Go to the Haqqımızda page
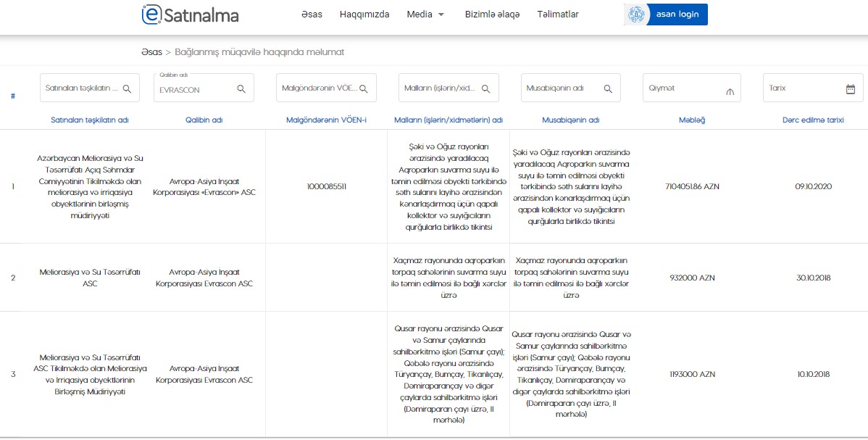The width and height of the screenshot is (868, 440). [x=364, y=14]
